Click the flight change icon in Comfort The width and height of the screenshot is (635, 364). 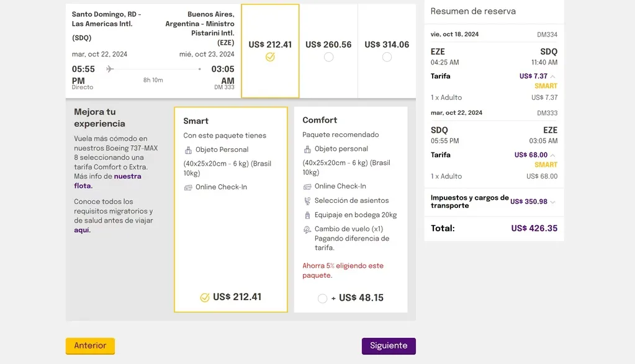[307, 229]
